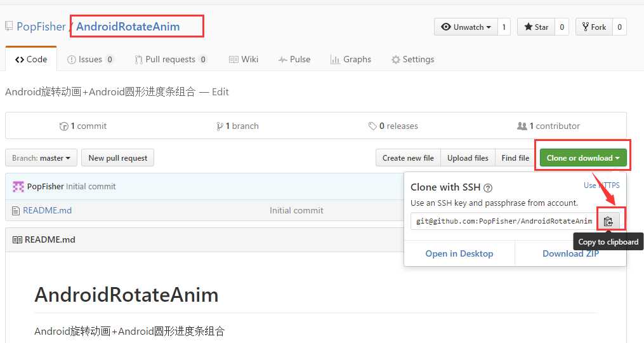
Task: Click the branch icon beside 1 branch
Action: [220, 126]
